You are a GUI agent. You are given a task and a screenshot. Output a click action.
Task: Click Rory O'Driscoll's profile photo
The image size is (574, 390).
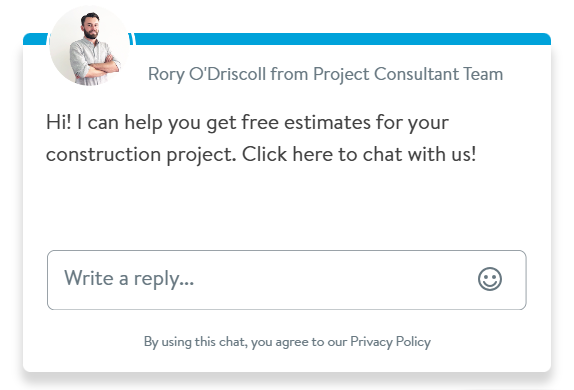click(89, 46)
